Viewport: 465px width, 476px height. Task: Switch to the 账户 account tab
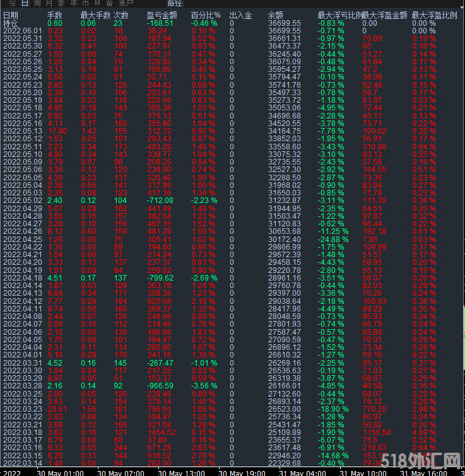click(x=125, y=4)
